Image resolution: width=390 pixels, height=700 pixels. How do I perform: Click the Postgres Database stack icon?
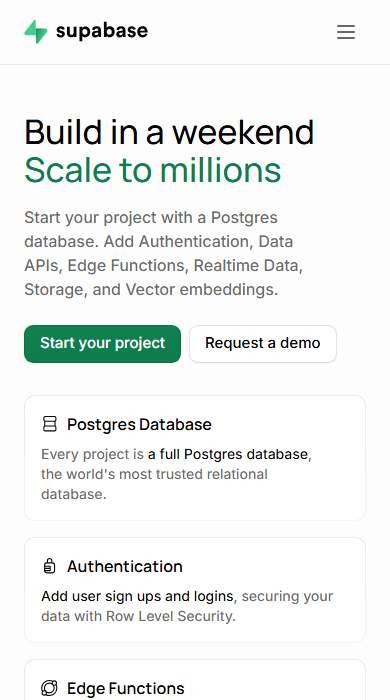point(50,424)
